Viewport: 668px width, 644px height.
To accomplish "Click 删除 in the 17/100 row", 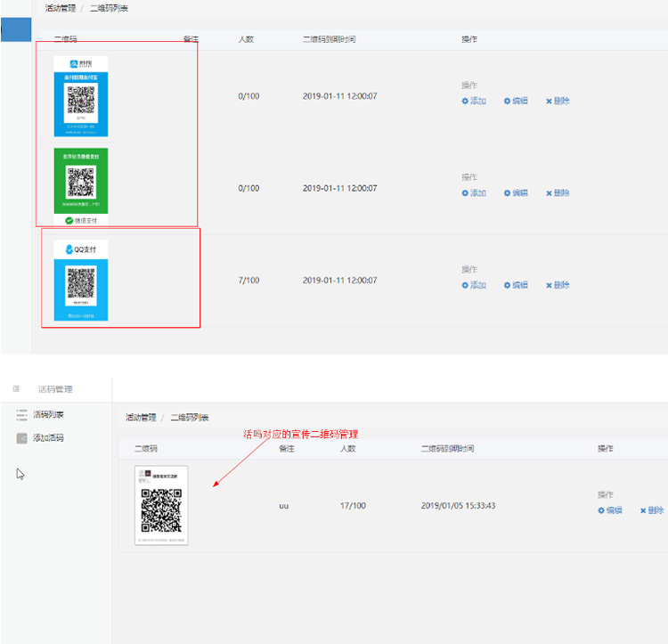I will 652,510.
